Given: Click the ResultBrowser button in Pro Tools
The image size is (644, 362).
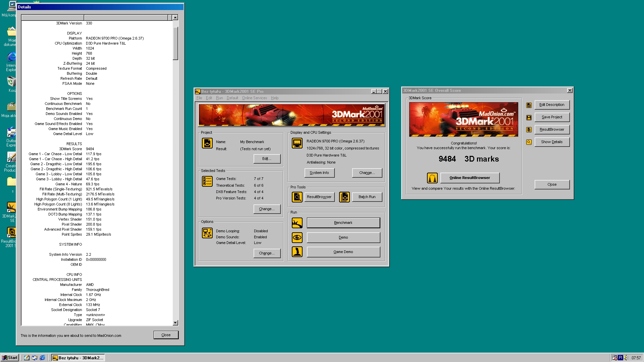Looking at the screenshot, I should tap(319, 197).
